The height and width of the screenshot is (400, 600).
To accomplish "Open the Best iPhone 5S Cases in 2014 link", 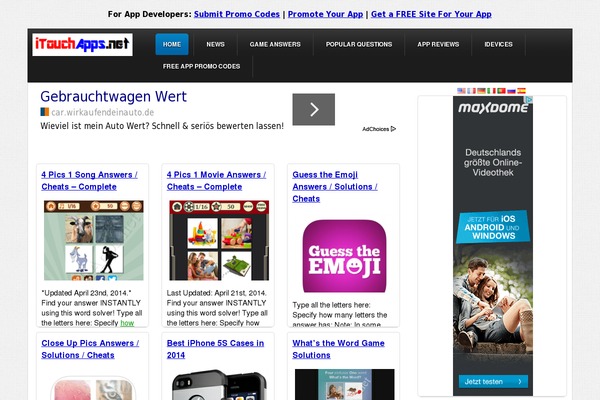I will point(215,349).
